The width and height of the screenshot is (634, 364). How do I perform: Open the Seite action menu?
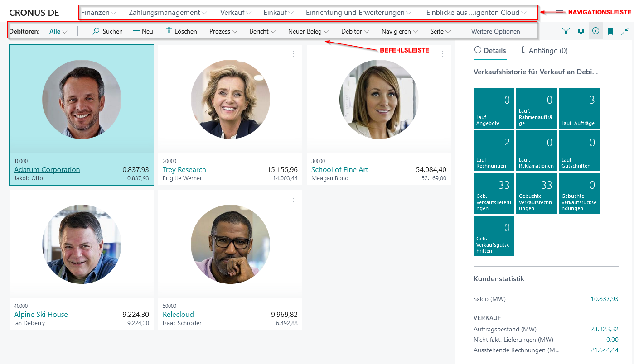[440, 31]
